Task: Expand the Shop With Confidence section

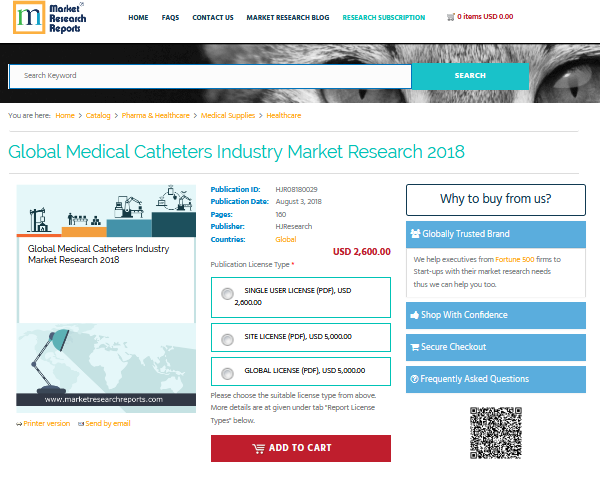Action: point(496,315)
